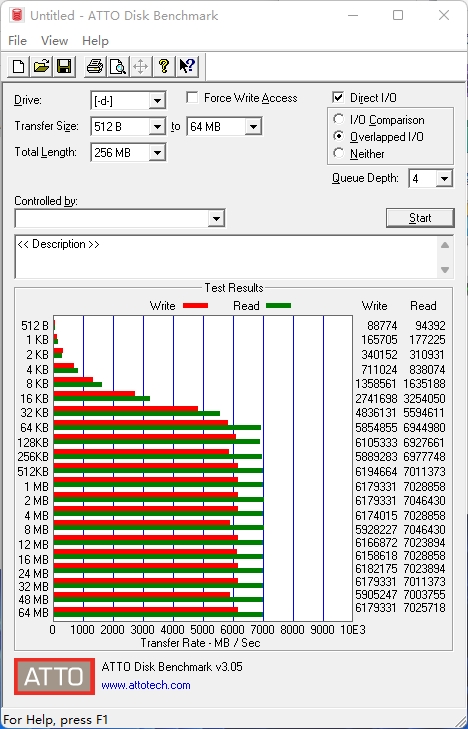The width and height of the screenshot is (468, 729).
Task: Enable Force Write Access checkbox
Action: point(191,98)
